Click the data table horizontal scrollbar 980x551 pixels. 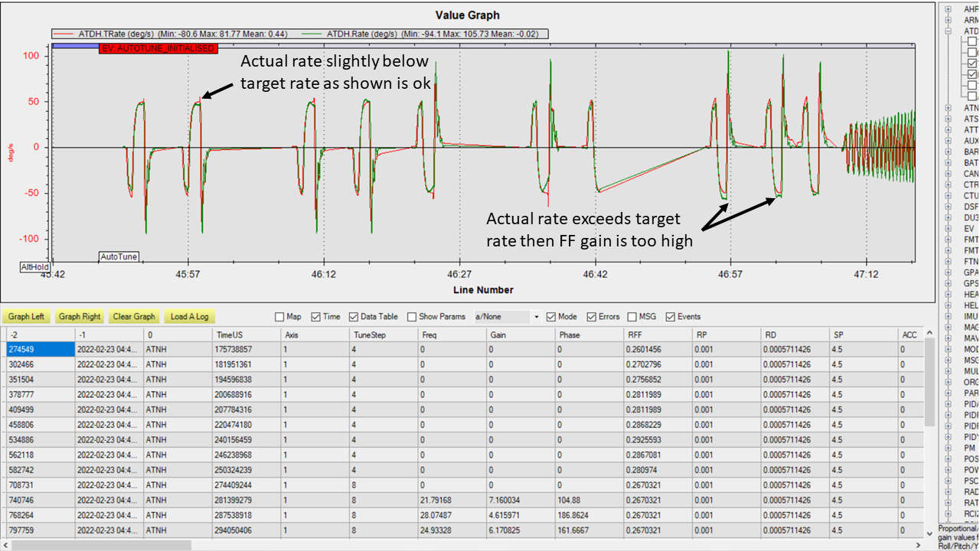(100, 545)
